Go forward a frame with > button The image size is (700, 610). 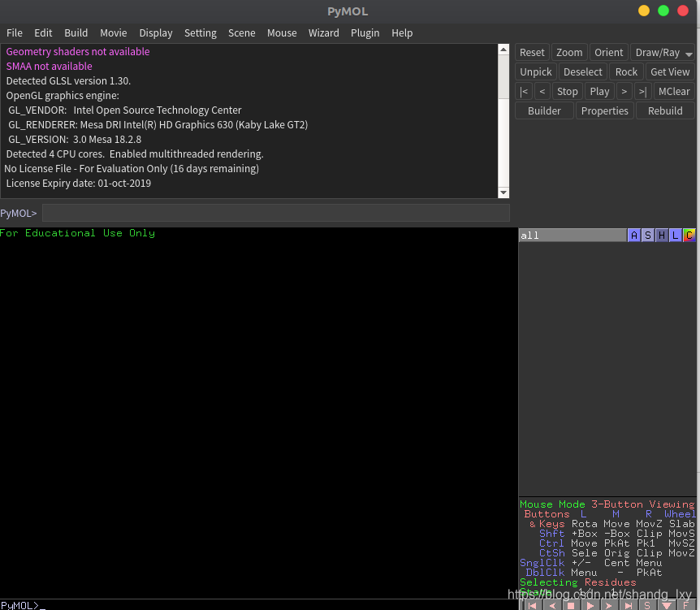pos(624,92)
